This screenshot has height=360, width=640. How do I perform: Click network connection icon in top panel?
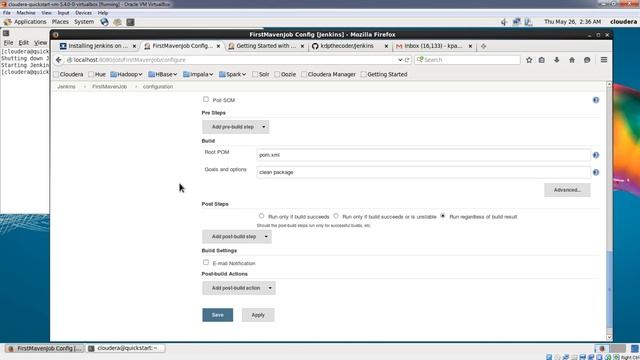516,22
